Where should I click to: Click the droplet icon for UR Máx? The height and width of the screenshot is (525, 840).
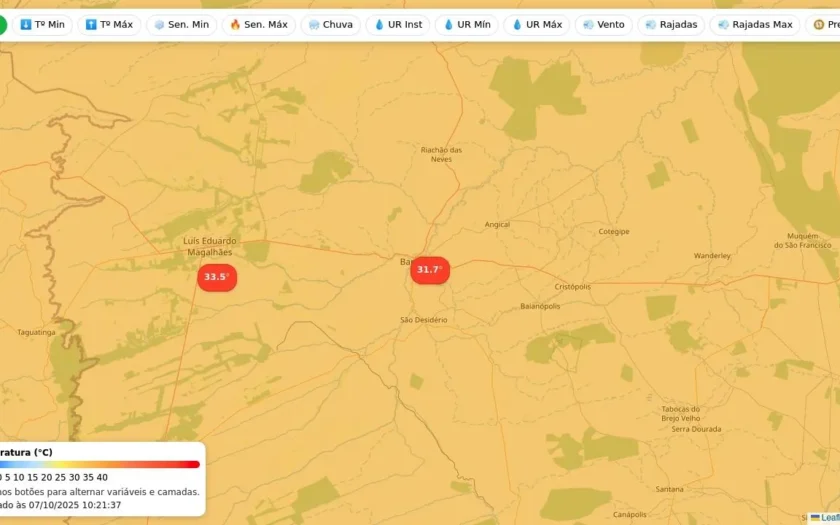pos(517,25)
